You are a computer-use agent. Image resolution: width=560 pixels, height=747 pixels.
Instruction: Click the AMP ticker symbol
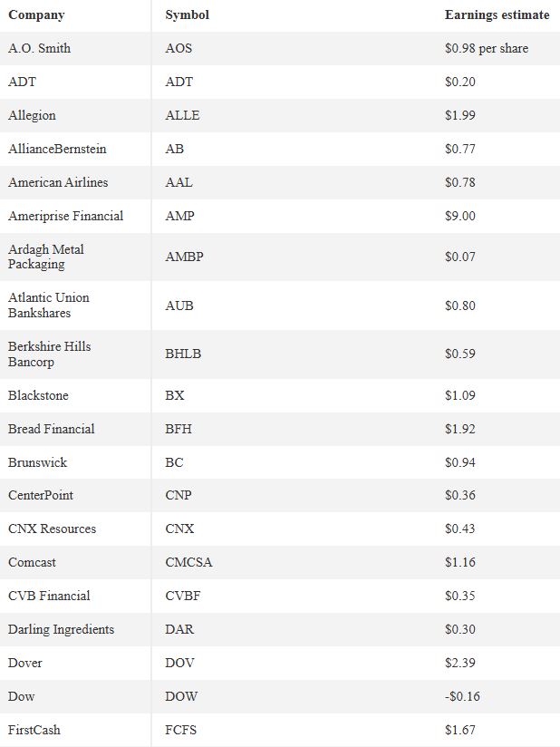pos(179,216)
